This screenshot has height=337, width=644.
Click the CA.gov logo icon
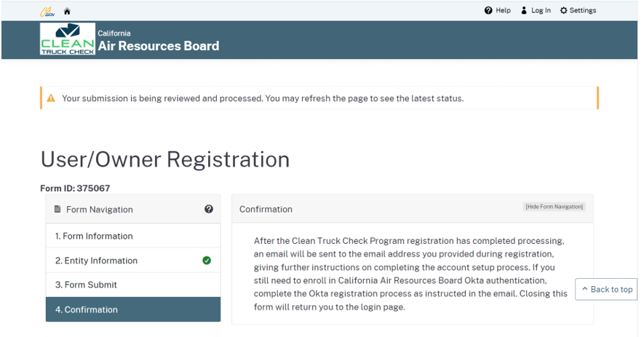pyautogui.click(x=47, y=11)
